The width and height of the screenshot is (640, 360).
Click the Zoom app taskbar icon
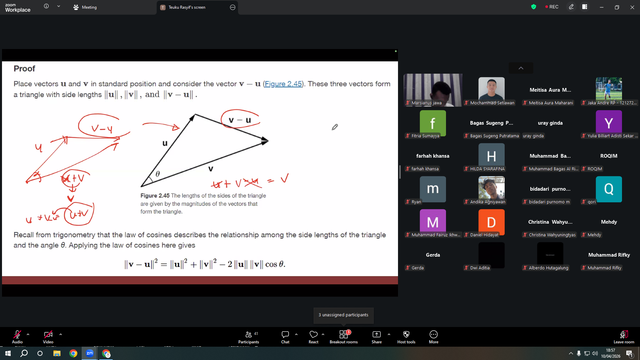pyautogui.click(x=90, y=353)
